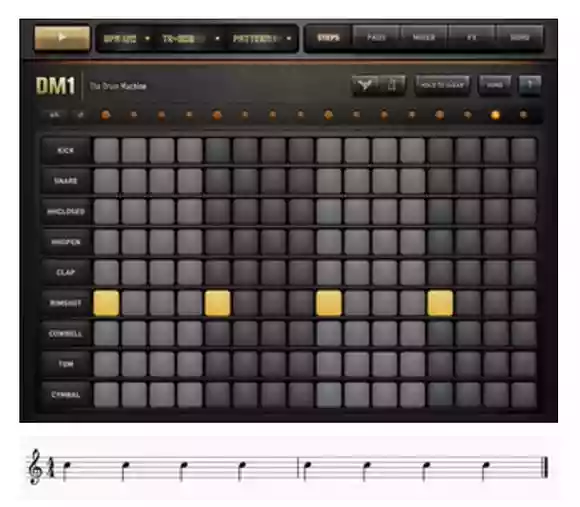Enable TOM step 16 pad
This screenshot has width=580, height=507.
(x=524, y=364)
